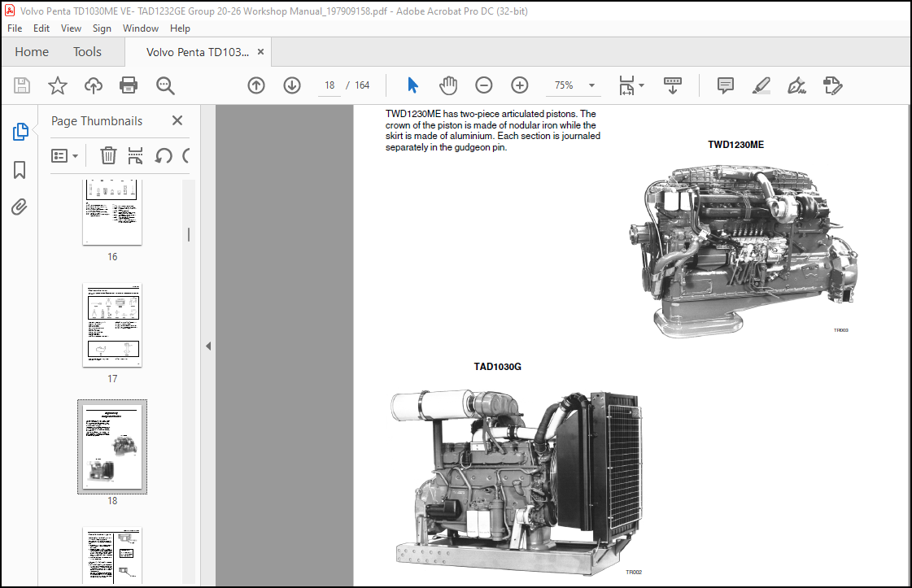Select page 16 thumbnail
Screen dimensions: 912x588
(112, 212)
